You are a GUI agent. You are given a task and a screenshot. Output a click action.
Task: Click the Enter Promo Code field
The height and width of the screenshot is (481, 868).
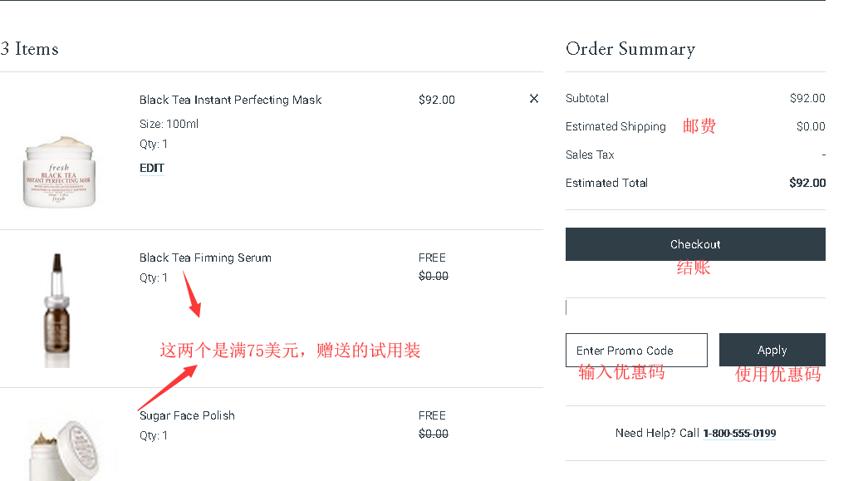[x=636, y=351]
